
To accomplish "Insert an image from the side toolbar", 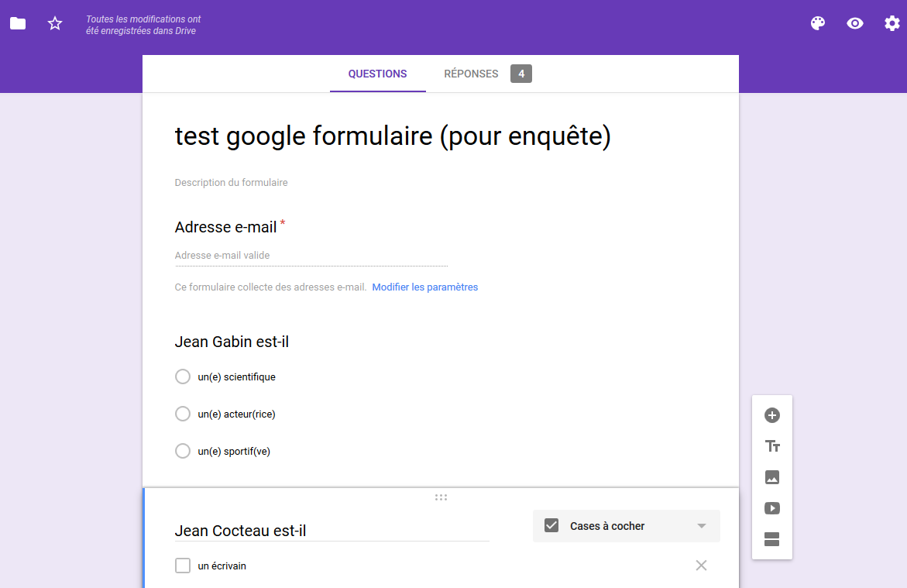I will click(x=772, y=477).
